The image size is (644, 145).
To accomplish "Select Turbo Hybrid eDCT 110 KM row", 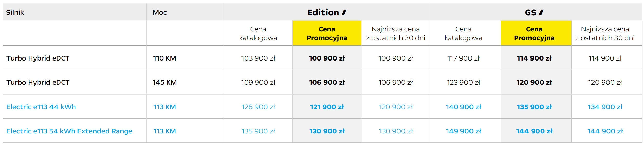I will [x=38, y=58].
